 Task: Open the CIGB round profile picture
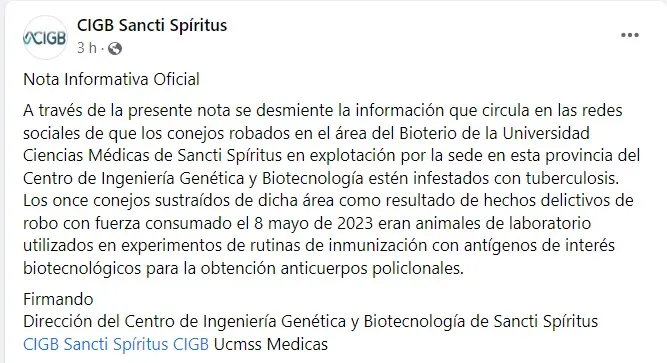[45, 37]
